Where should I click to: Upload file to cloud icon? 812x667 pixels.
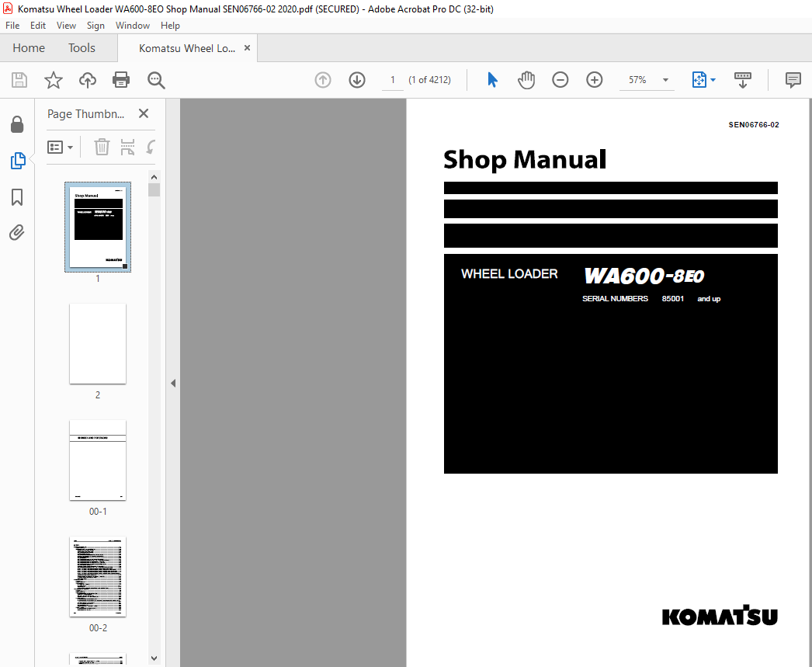[x=88, y=80]
